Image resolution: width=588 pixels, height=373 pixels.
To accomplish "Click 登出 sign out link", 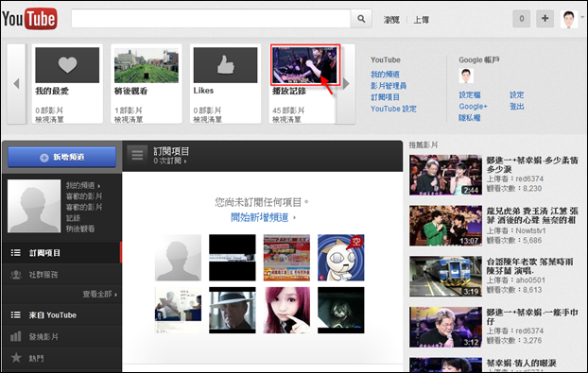I will pos(517,107).
